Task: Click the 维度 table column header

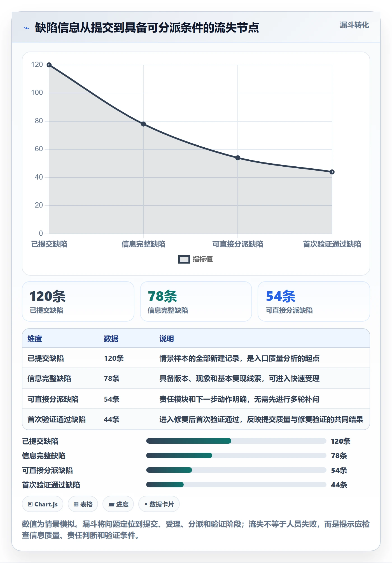Action: click(x=35, y=339)
